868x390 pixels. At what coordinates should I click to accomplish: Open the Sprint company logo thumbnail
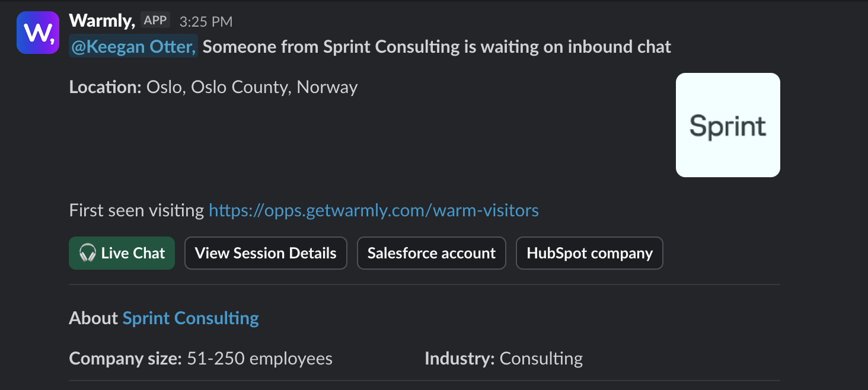[x=727, y=124]
